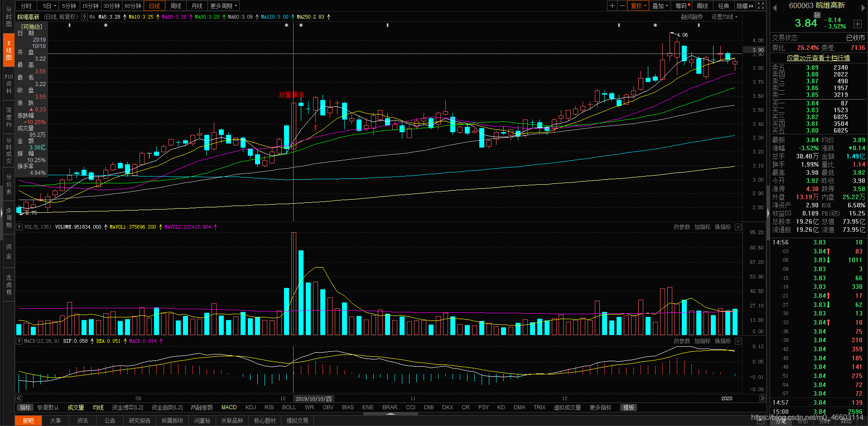Click 恢复默认 restore defaults
Image resolution: width=868 pixels, height=426 pixels.
point(48,407)
